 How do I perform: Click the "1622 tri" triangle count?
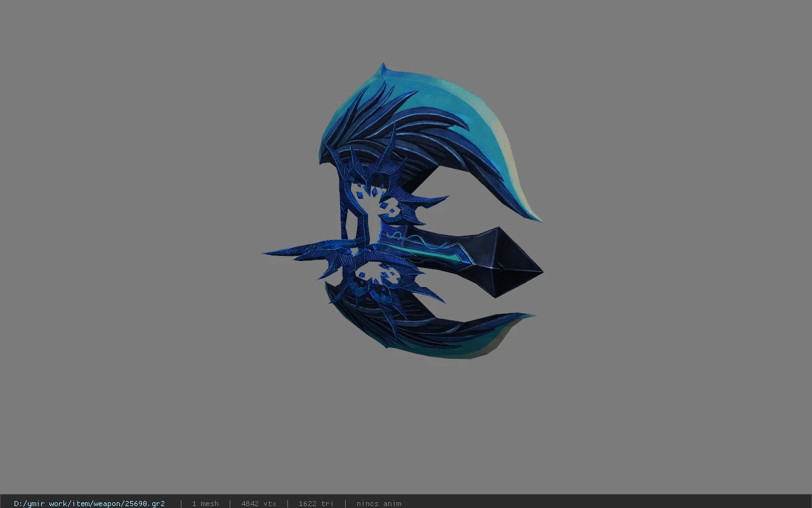316,504
